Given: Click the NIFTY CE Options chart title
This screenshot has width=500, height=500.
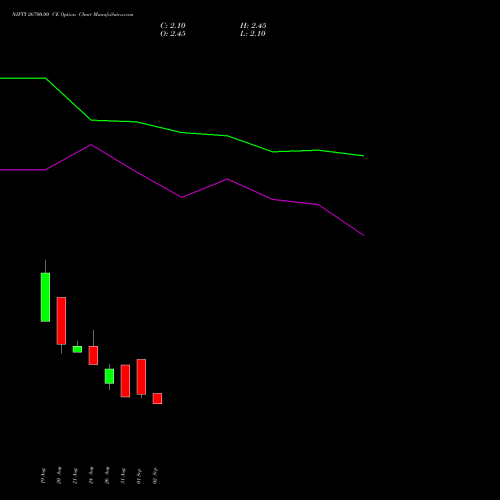Looking at the screenshot, I should point(73,14).
